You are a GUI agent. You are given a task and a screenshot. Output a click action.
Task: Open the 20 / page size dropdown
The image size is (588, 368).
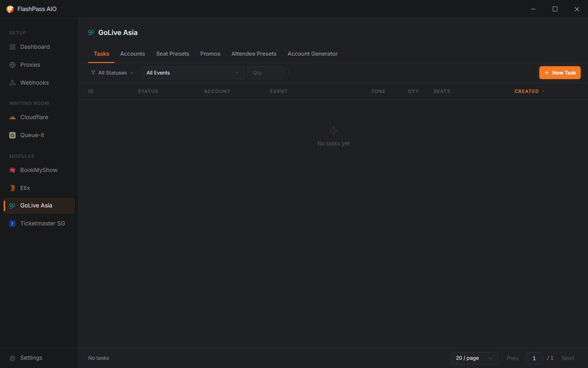475,358
